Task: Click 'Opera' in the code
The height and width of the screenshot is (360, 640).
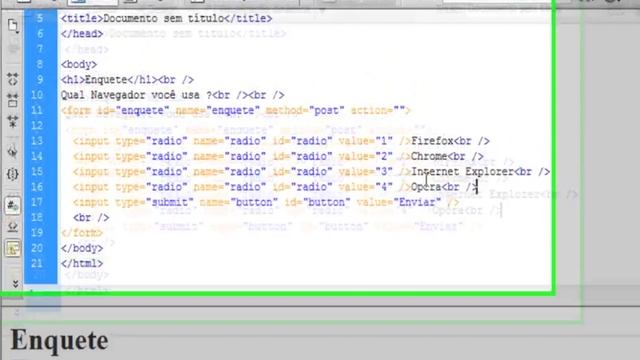Action: [426, 187]
